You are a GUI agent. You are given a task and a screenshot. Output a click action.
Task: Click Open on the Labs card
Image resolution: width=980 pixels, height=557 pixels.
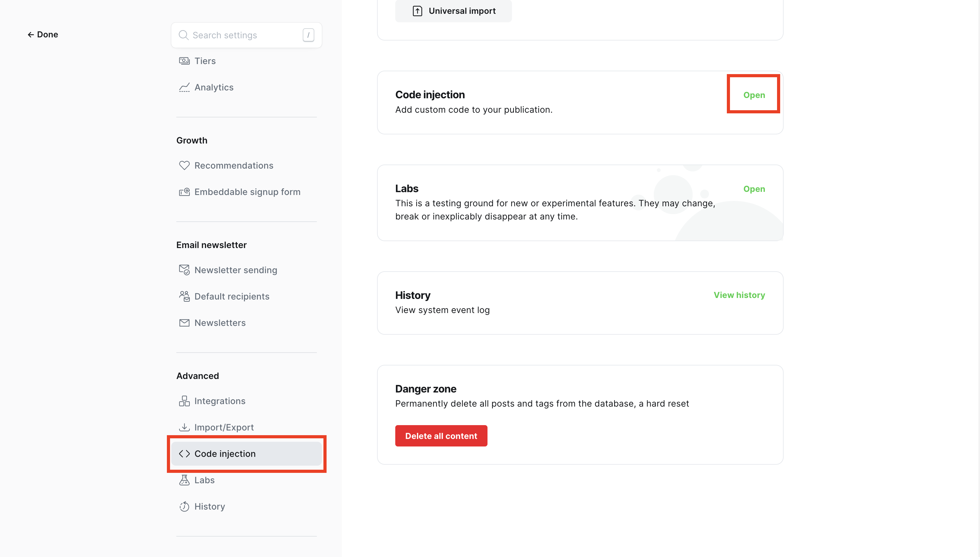tap(754, 189)
